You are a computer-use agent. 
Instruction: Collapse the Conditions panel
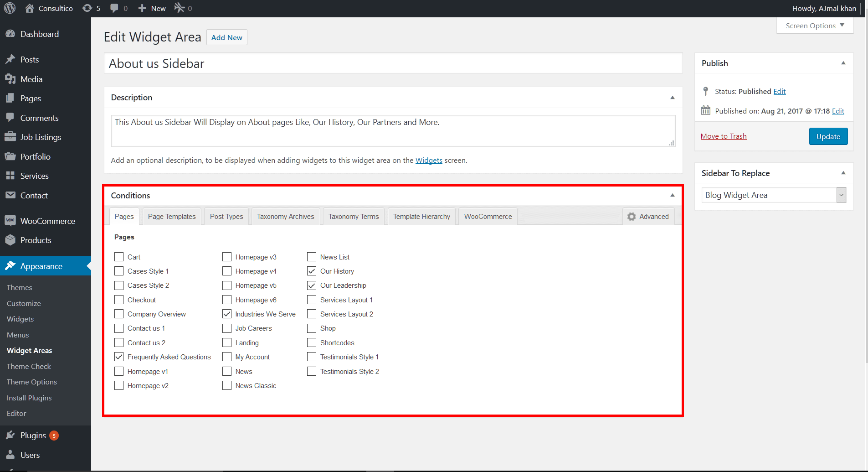point(672,195)
